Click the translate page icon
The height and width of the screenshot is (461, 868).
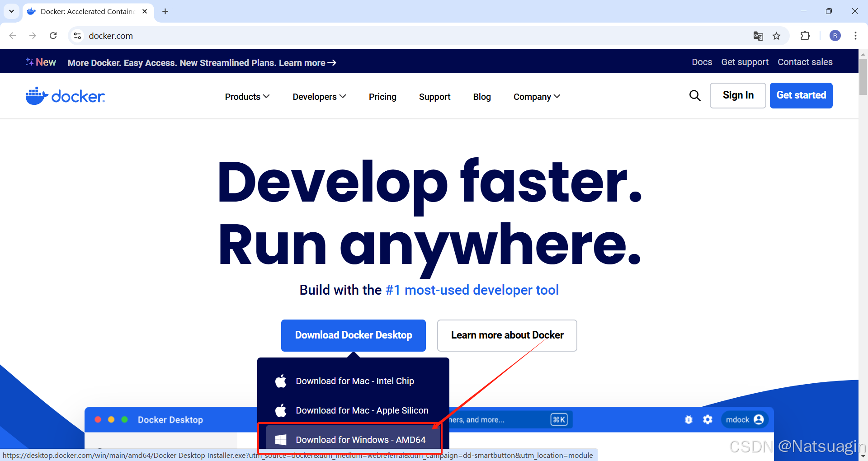tap(758, 36)
